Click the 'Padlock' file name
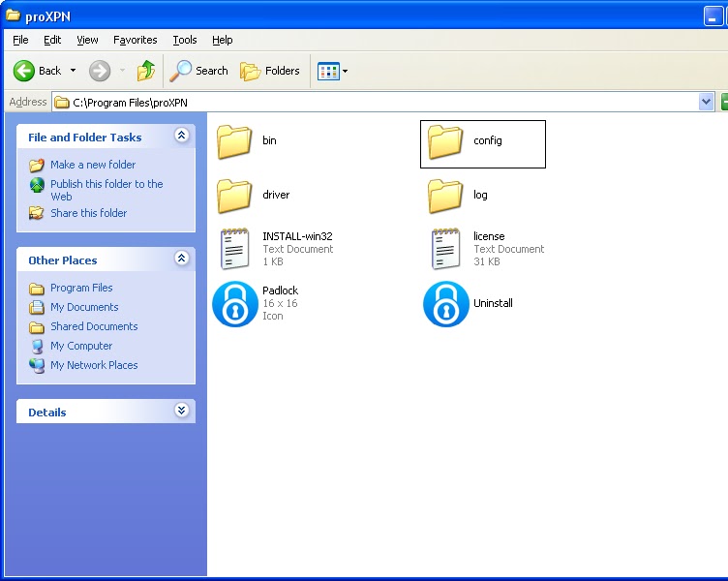 (x=281, y=290)
